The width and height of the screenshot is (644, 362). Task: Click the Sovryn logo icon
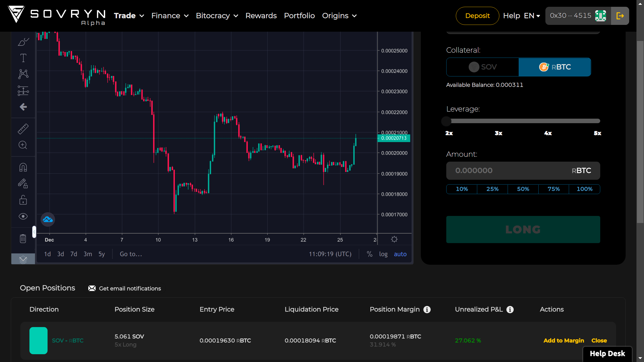(x=16, y=14)
